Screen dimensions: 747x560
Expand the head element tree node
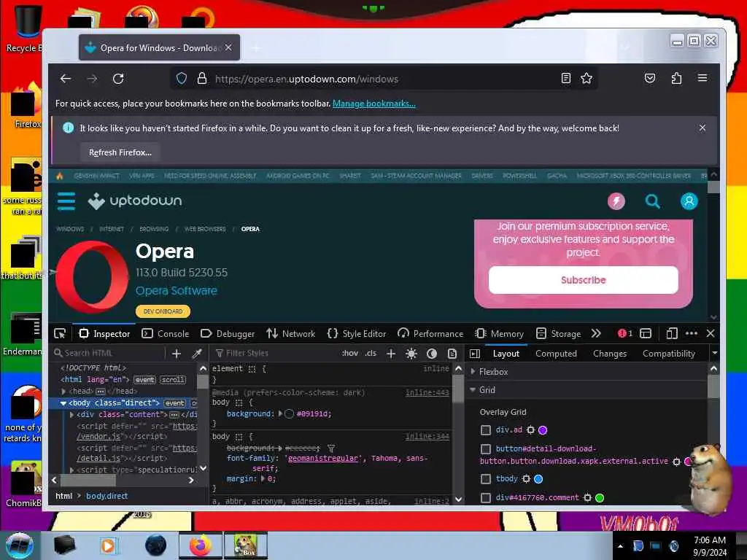tap(64, 391)
